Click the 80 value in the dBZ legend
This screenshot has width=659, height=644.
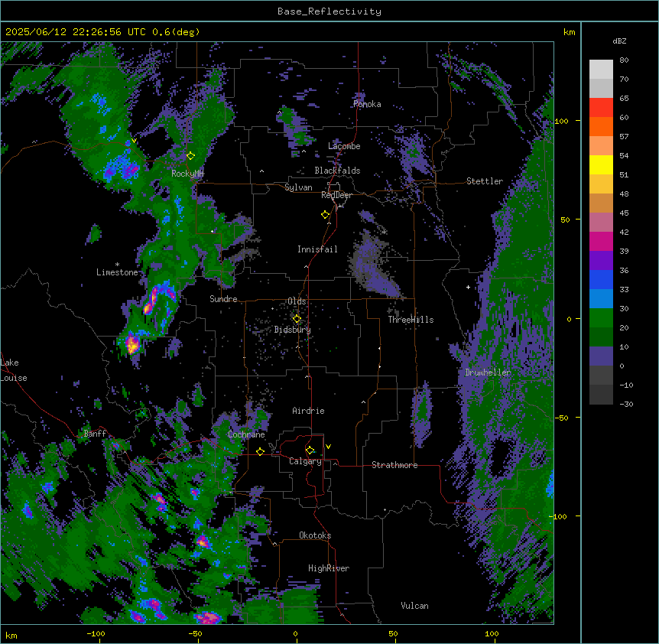click(624, 60)
